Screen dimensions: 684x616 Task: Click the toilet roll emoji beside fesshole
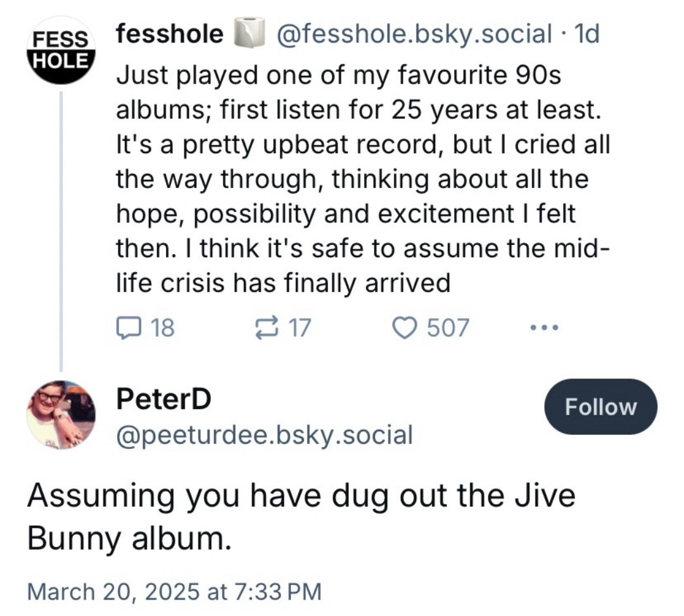tap(248, 35)
